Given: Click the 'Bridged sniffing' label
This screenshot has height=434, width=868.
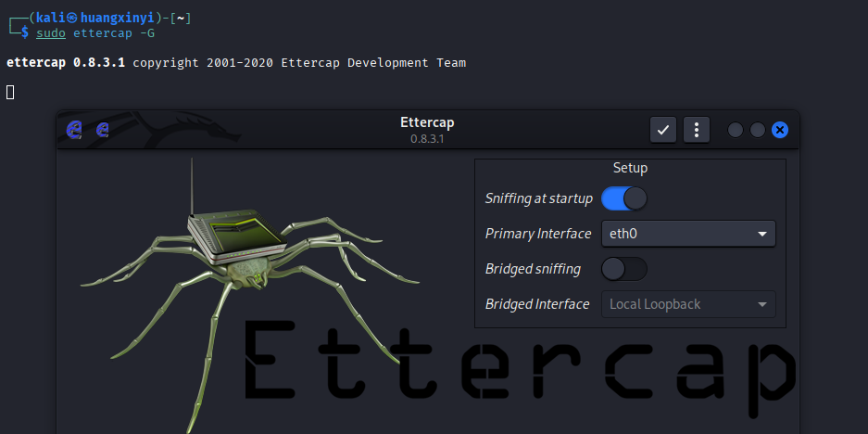Looking at the screenshot, I should tap(533, 269).
